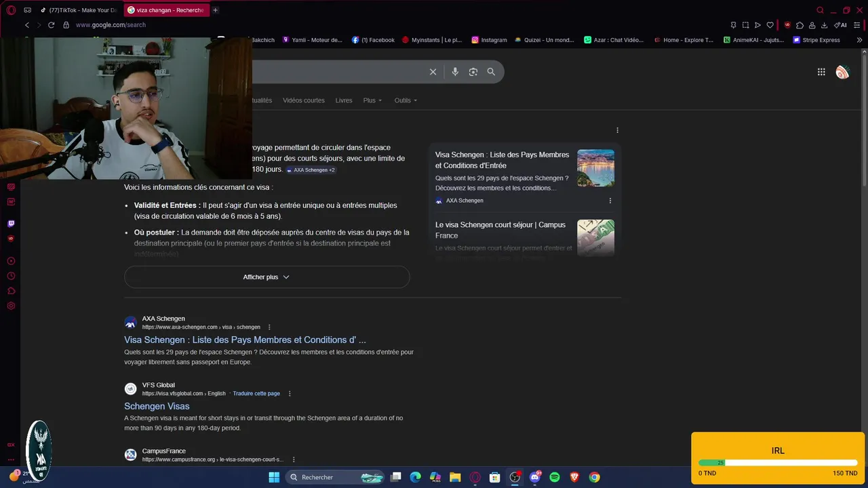Expand the Afficher plus button
Image resolution: width=868 pixels, height=488 pixels.
point(267,277)
